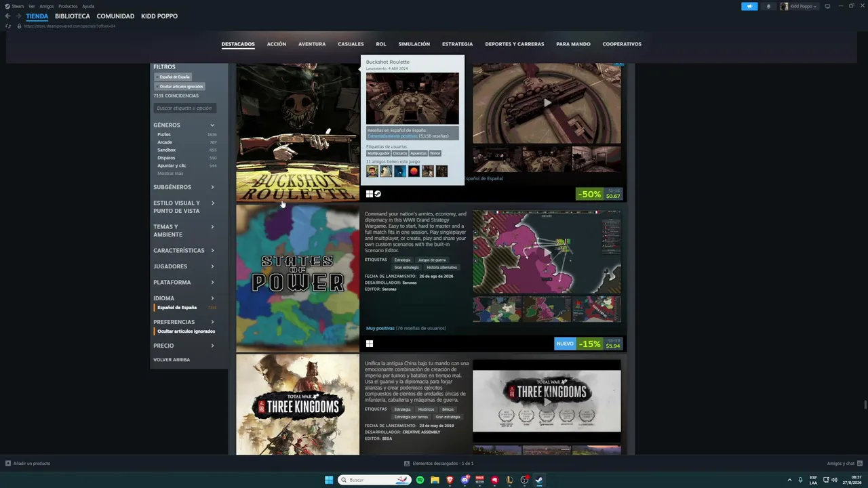
Task: Uncheck Ocultar artículos ignorados under Preferencias
Action: click(186, 331)
